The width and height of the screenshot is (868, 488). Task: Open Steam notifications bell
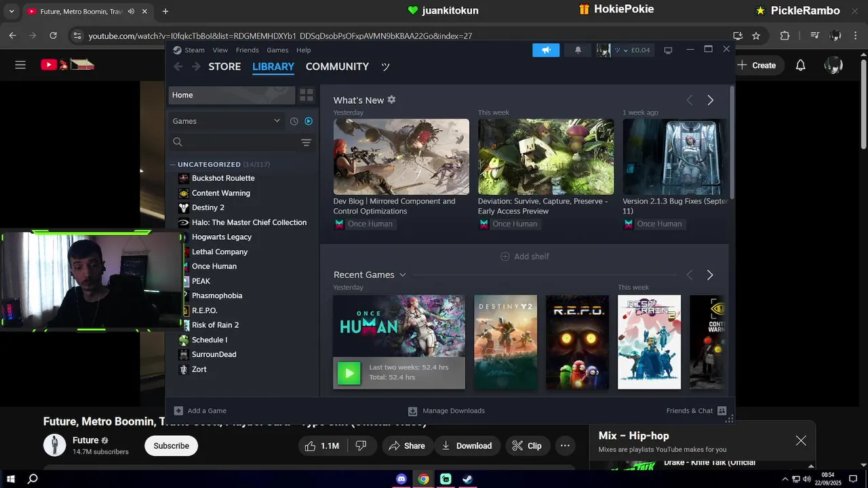pos(578,50)
